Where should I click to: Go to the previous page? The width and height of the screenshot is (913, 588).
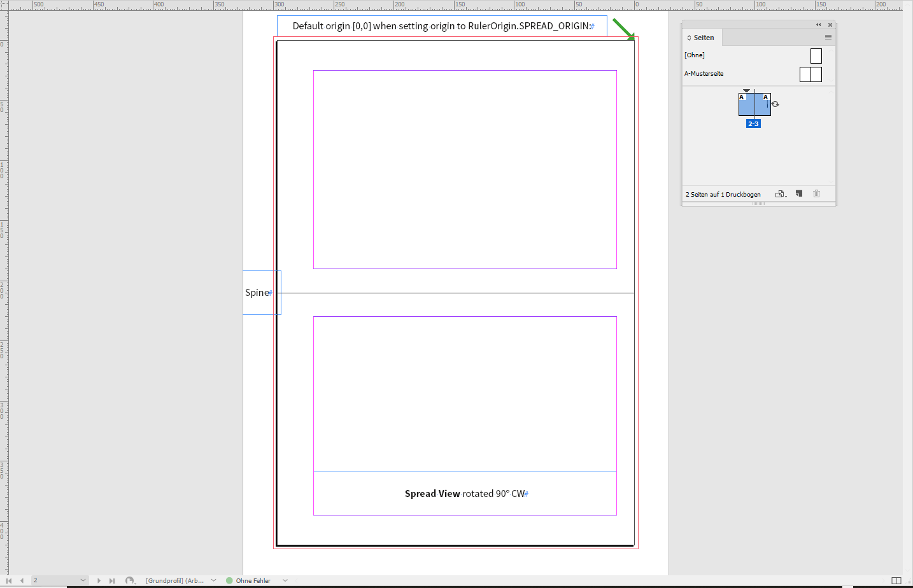tap(22, 580)
